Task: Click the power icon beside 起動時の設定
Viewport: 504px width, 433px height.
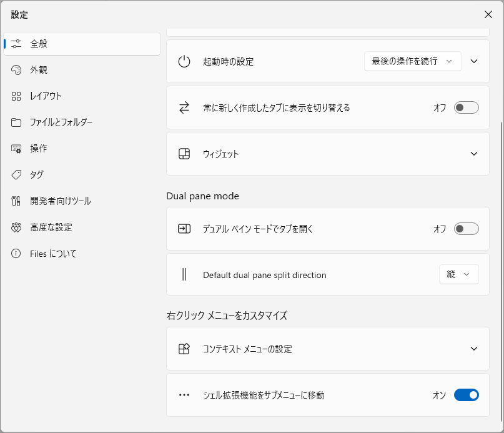Action: (x=184, y=61)
